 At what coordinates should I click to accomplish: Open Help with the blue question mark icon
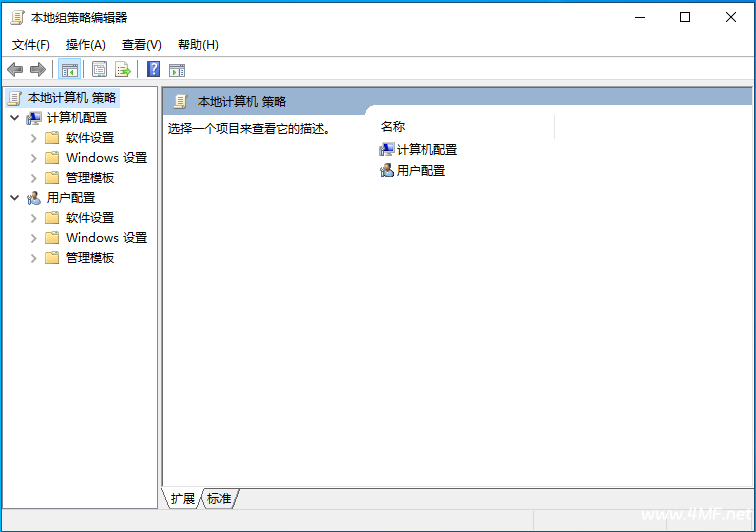[153, 69]
